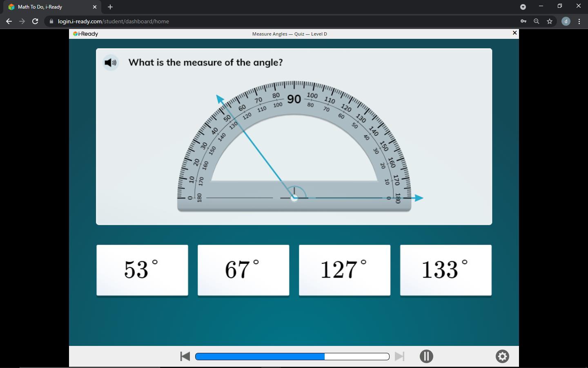Viewport: 588px width, 368px height.
Task: Choose the 67° answer option
Action: (x=243, y=270)
